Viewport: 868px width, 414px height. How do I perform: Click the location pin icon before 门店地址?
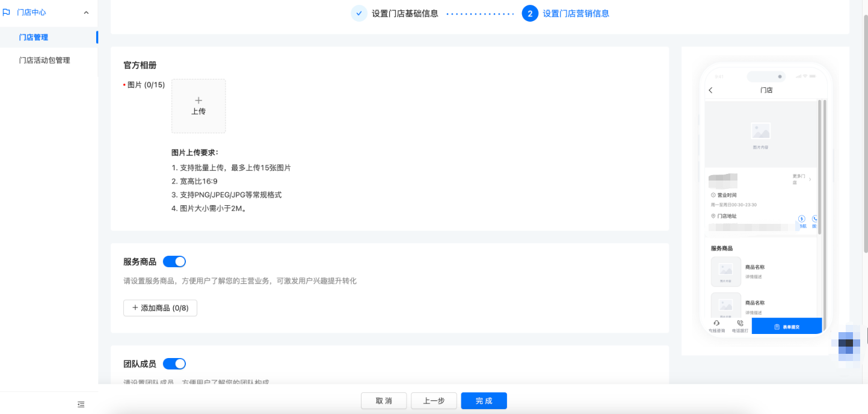[x=713, y=215]
